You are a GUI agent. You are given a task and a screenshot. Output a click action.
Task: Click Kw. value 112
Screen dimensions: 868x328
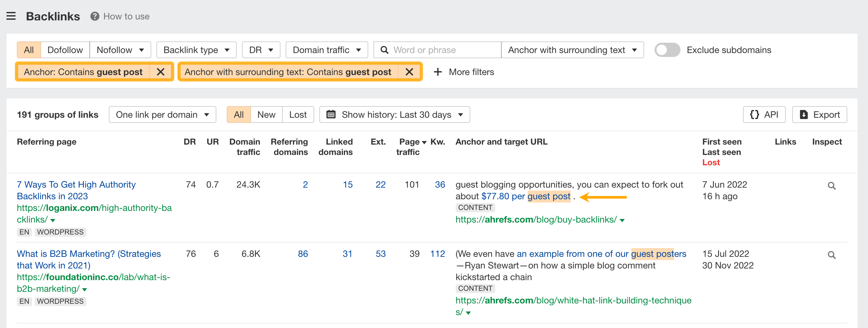(x=438, y=254)
